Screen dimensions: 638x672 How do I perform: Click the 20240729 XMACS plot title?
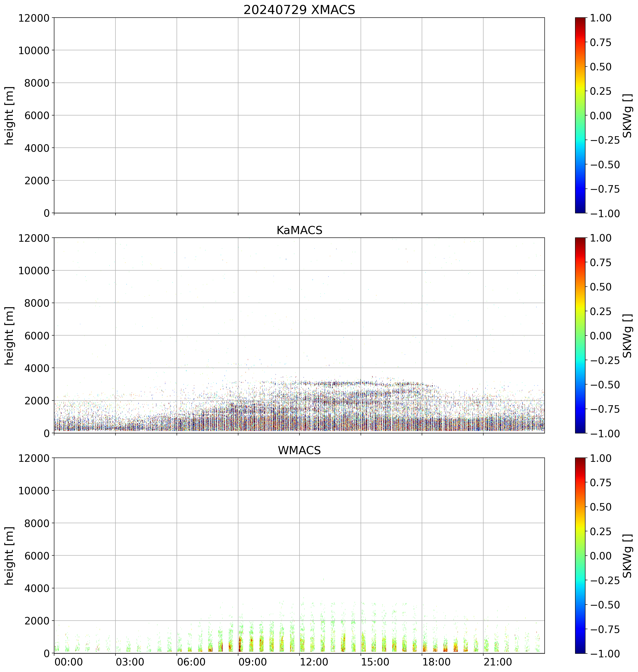(299, 10)
